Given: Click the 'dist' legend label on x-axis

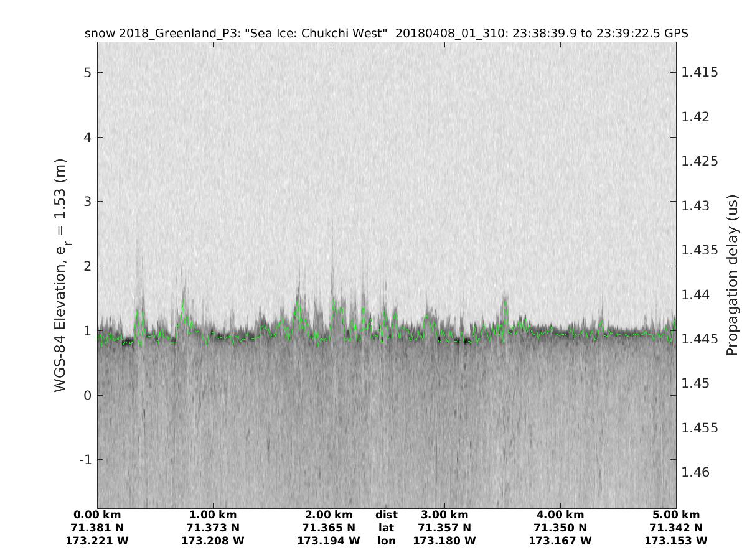Looking at the screenshot, I should tap(387, 515).
